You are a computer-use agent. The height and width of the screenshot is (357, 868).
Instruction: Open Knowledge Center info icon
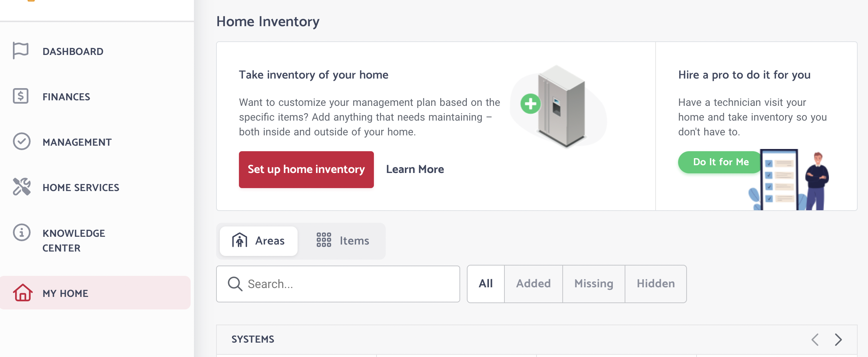pyautogui.click(x=22, y=232)
